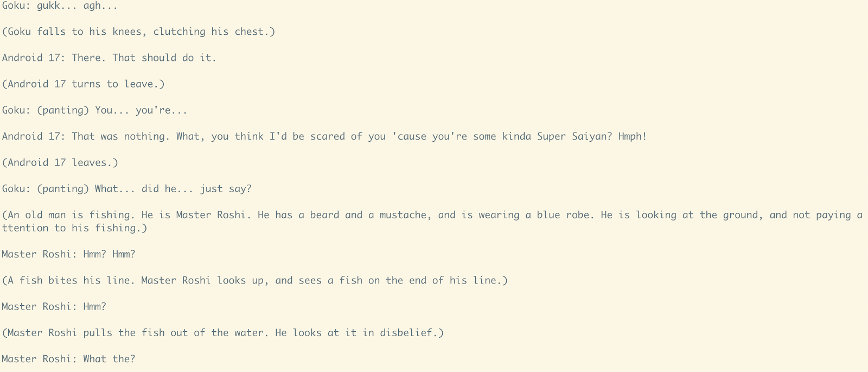Click the line 'Master Roshi: Hmm? Hmm?'
This screenshot has height=372, width=868.
click(x=69, y=254)
